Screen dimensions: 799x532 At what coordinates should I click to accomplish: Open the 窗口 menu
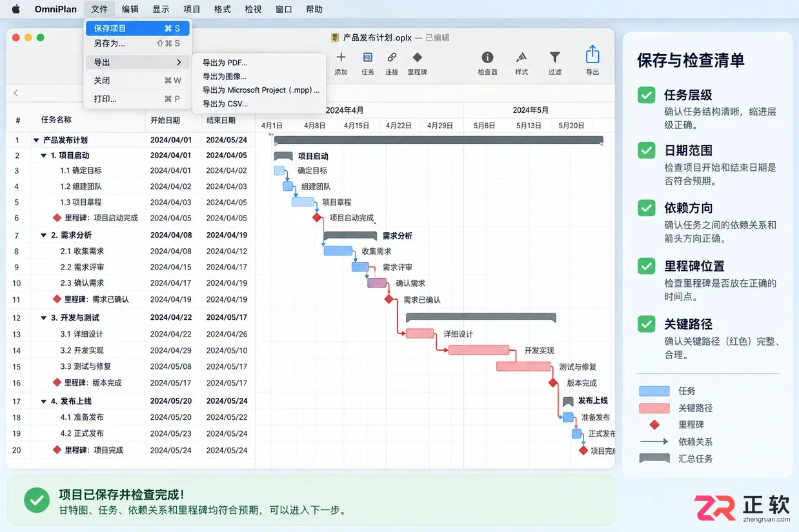(x=284, y=9)
